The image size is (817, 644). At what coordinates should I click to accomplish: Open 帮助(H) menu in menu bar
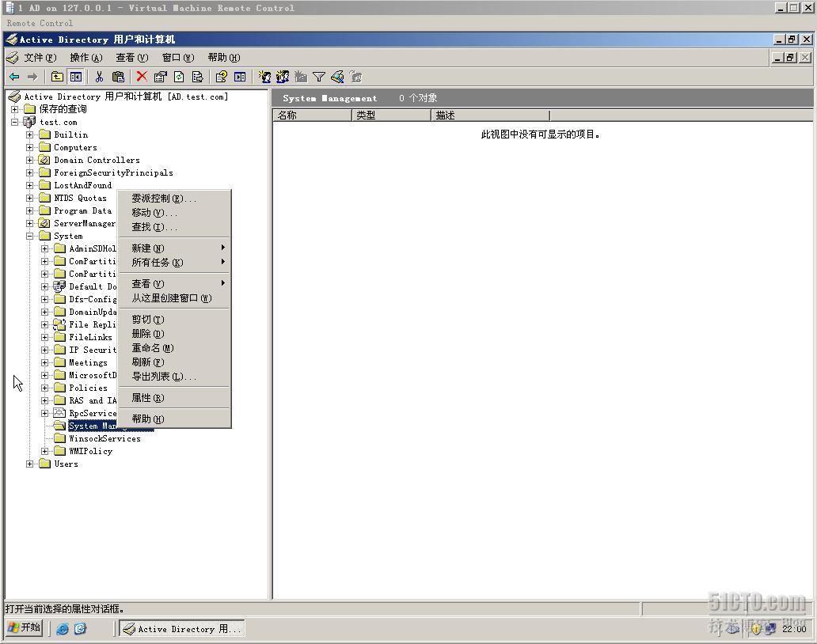pyautogui.click(x=223, y=57)
